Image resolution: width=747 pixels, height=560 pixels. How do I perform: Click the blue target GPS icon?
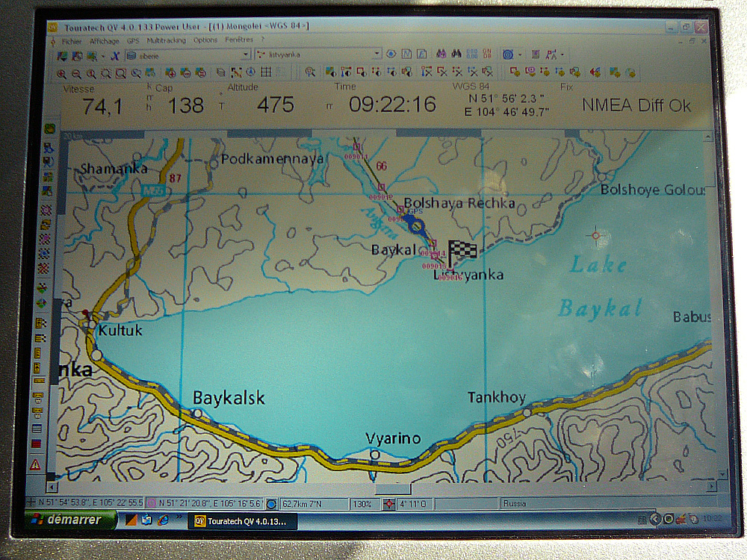pos(508,55)
